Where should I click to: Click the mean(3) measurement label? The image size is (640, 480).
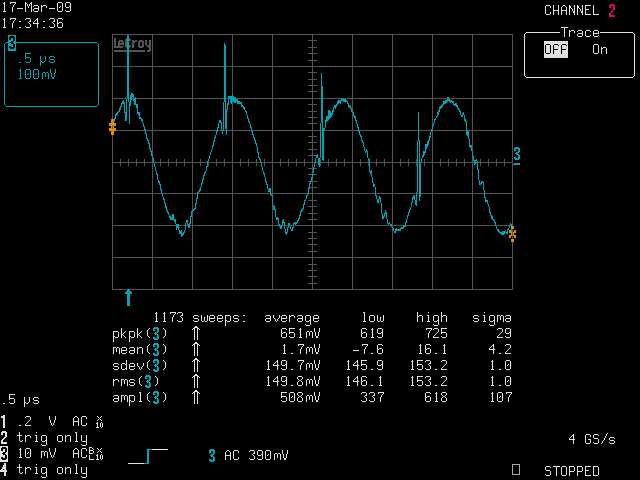pos(140,350)
